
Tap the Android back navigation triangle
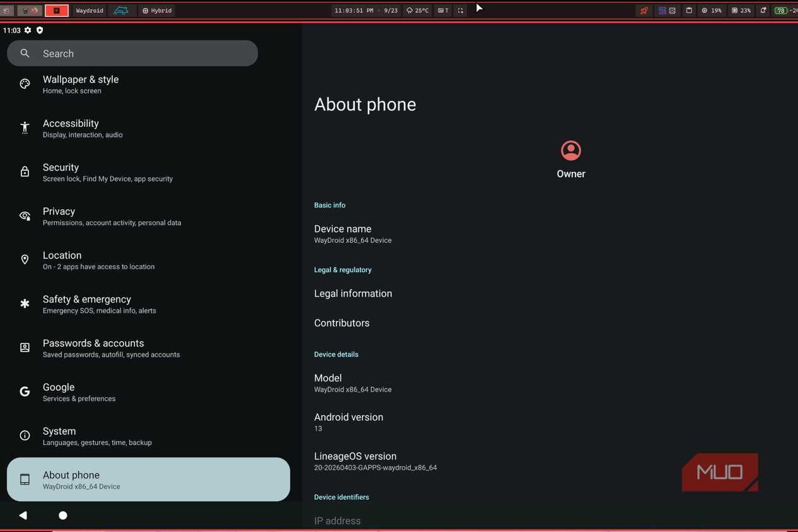23,516
